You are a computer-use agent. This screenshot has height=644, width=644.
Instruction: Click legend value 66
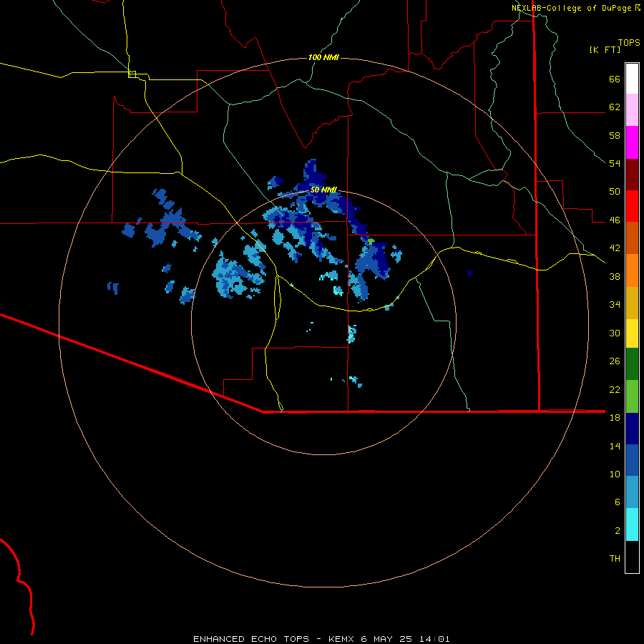click(615, 79)
